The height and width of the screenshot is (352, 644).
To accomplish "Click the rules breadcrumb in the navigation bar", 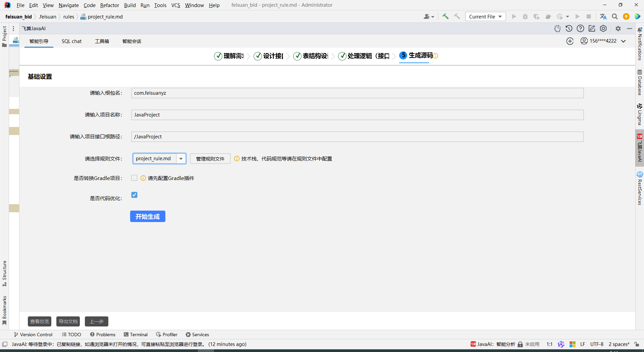I will [69, 17].
